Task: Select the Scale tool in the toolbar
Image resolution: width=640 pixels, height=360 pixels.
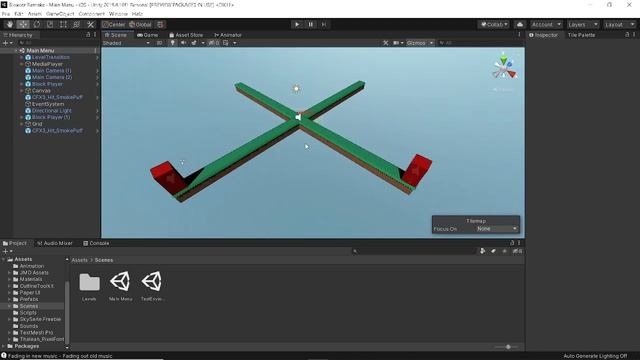Action: pyautogui.click(x=50, y=24)
